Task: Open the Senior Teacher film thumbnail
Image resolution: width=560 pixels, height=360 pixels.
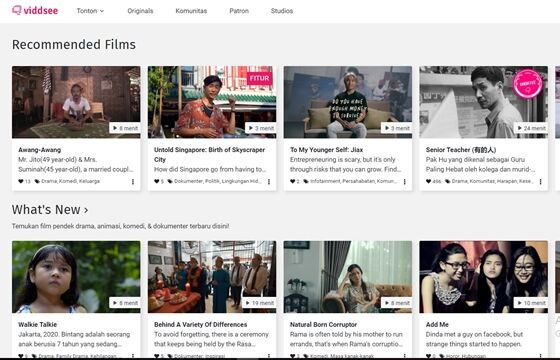Action: [484, 102]
